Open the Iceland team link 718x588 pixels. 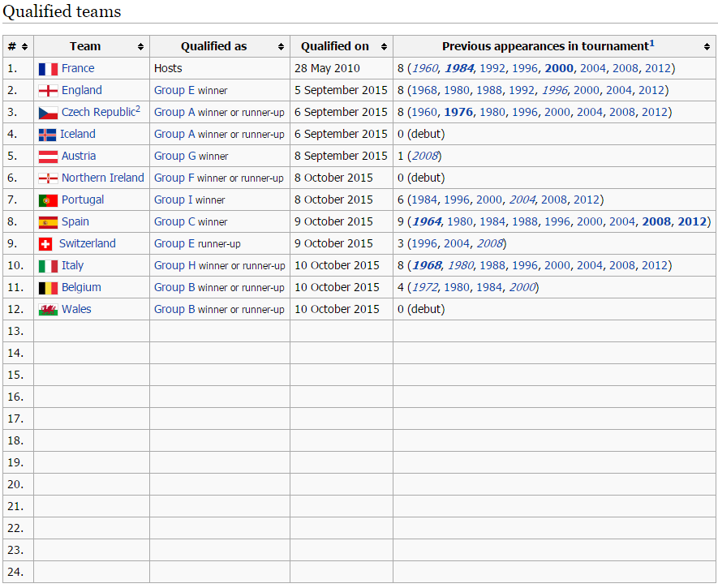click(x=77, y=134)
